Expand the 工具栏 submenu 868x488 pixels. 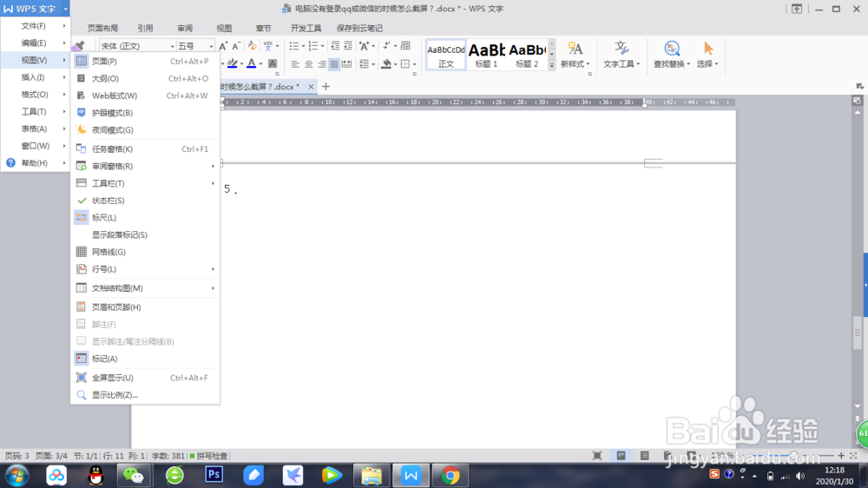click(x=145, y=183)
